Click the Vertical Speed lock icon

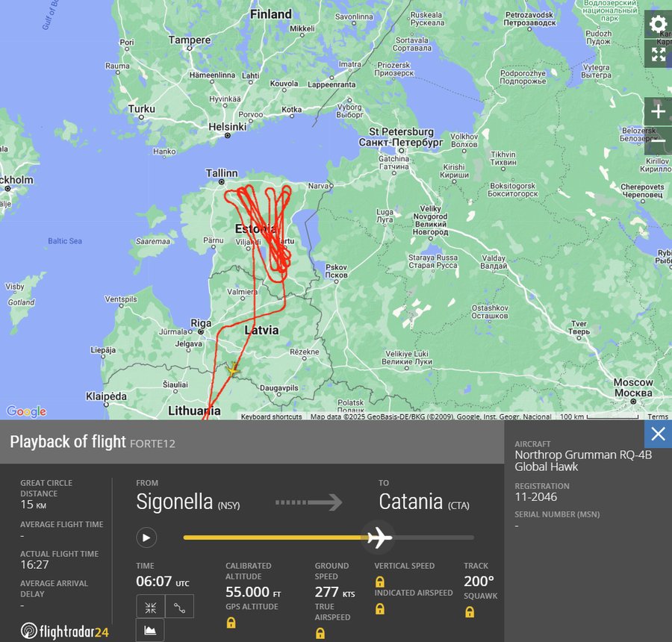(380, 582)
